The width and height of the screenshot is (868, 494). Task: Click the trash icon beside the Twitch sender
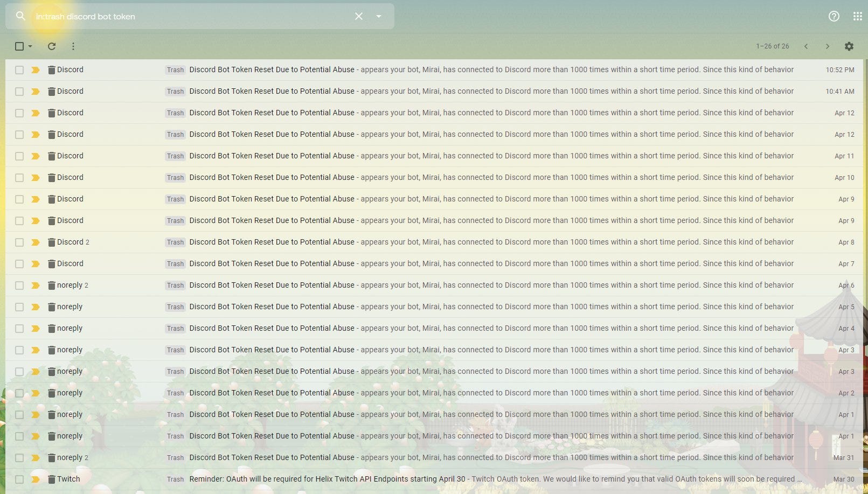tap(52, 479)
